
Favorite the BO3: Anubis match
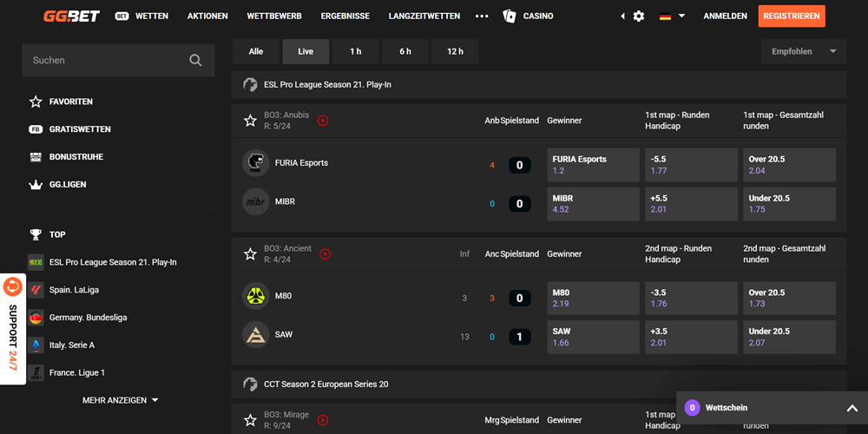pyautogui.click(x=250, y=121)
